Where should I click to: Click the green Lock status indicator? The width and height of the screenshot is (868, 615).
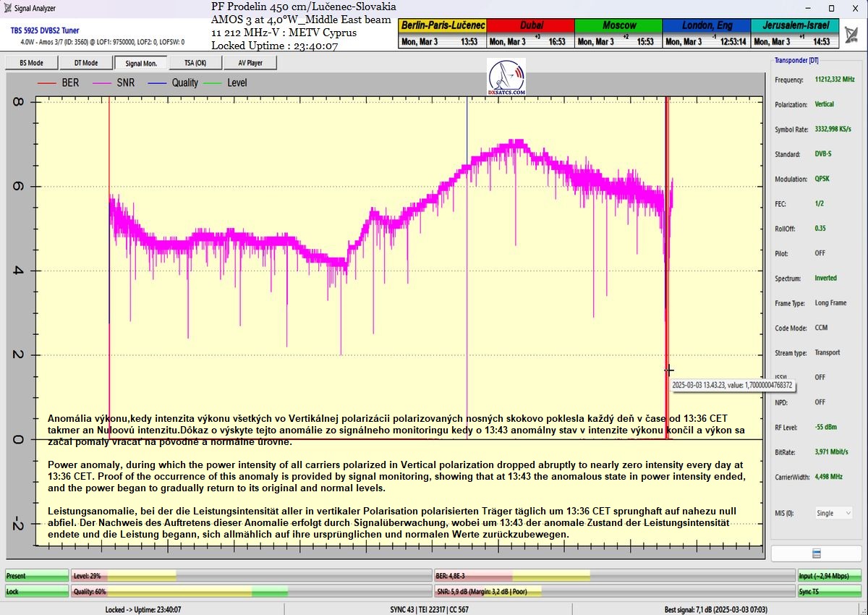click(x=37, y=591)
